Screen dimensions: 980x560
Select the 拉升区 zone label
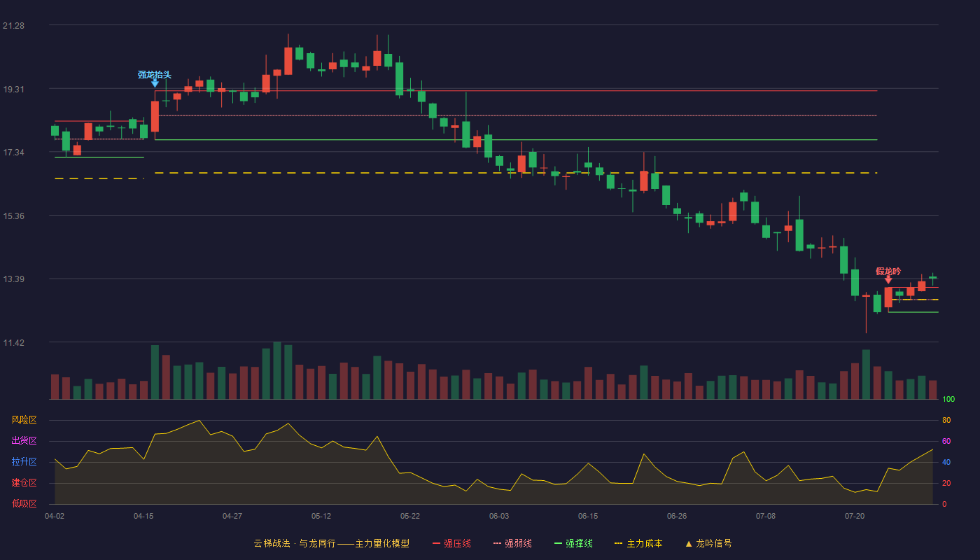pyautogui.click(x=24, y=462)
